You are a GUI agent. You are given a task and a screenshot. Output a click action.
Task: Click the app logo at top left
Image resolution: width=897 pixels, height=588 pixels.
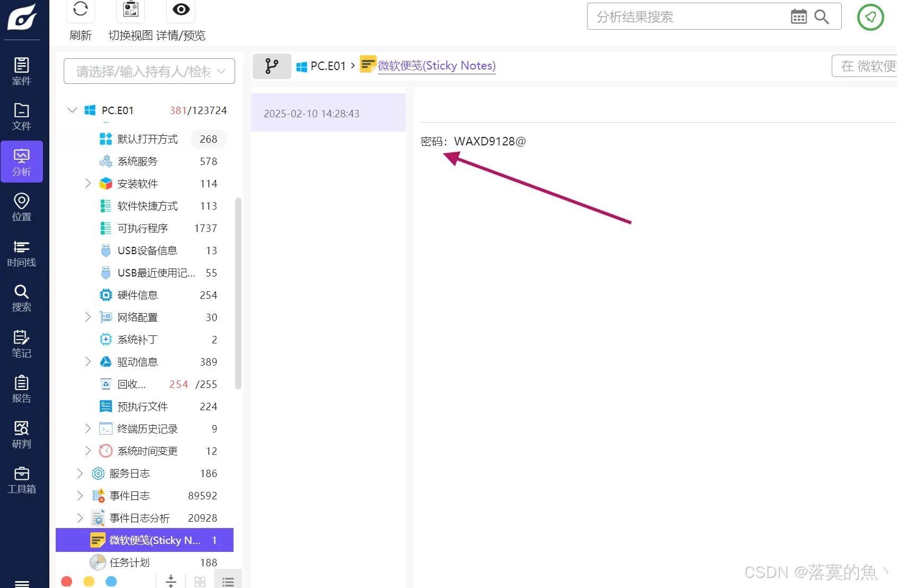click(22, 17)
